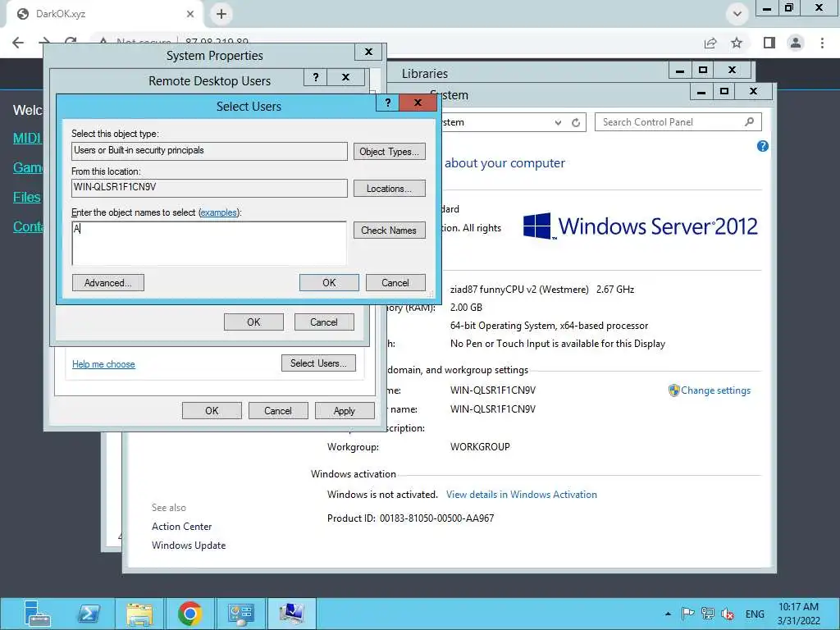Open Action Center link in See also
The height and width of the screenshot is (630, 840).
tap(181, 527)
